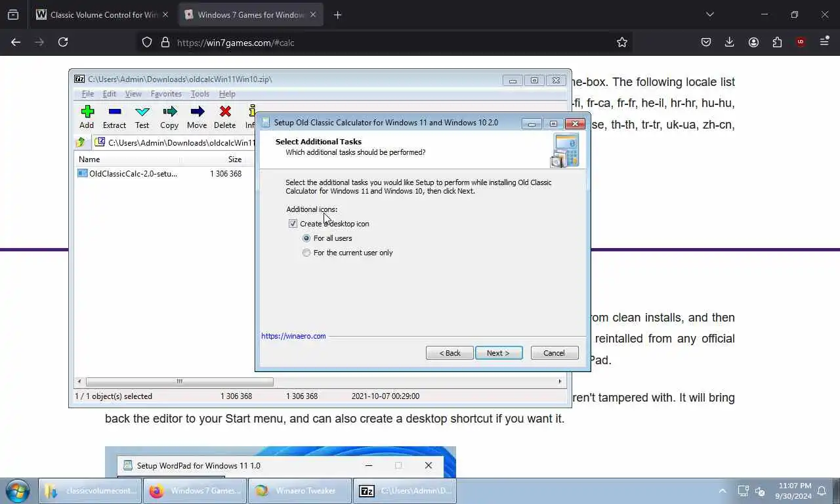Open the Edit menu in 7-Zip
The height and width of the screenshot is (504, 840).
click(x=109, y=94)
